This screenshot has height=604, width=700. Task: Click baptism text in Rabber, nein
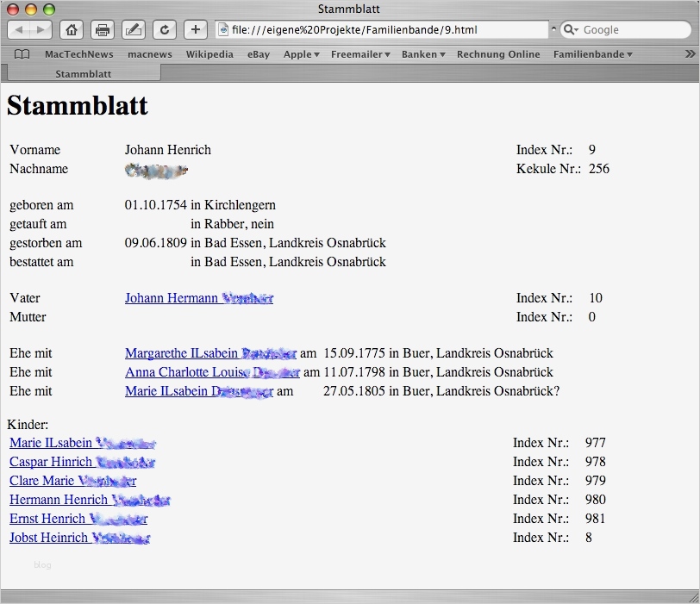pos(232,224)
